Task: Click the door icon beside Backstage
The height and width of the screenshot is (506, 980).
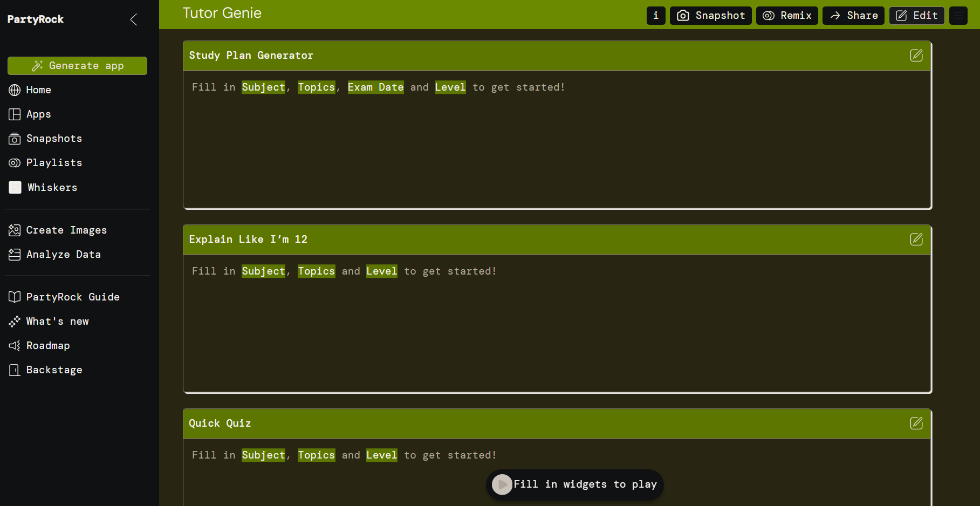Action: [x=15, y=370]
